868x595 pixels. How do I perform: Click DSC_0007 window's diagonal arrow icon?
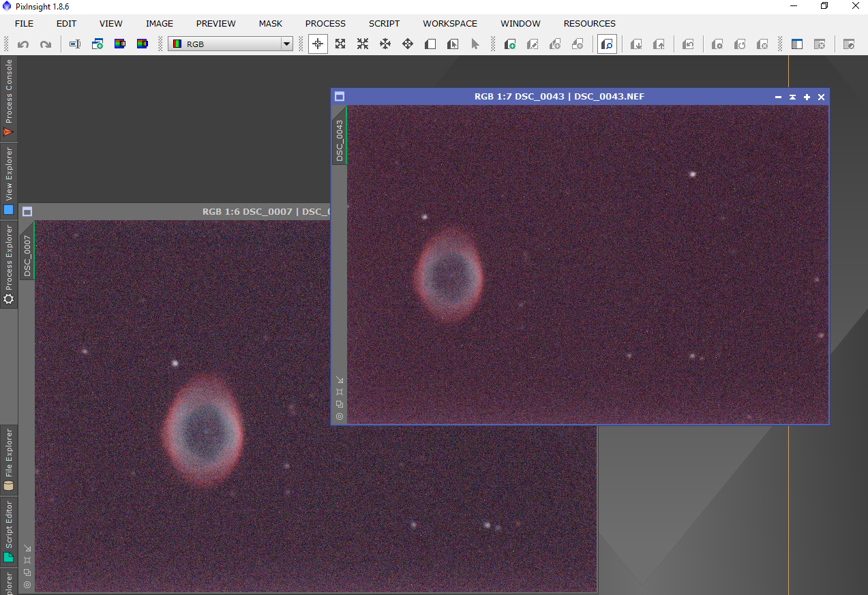point(27,549)
